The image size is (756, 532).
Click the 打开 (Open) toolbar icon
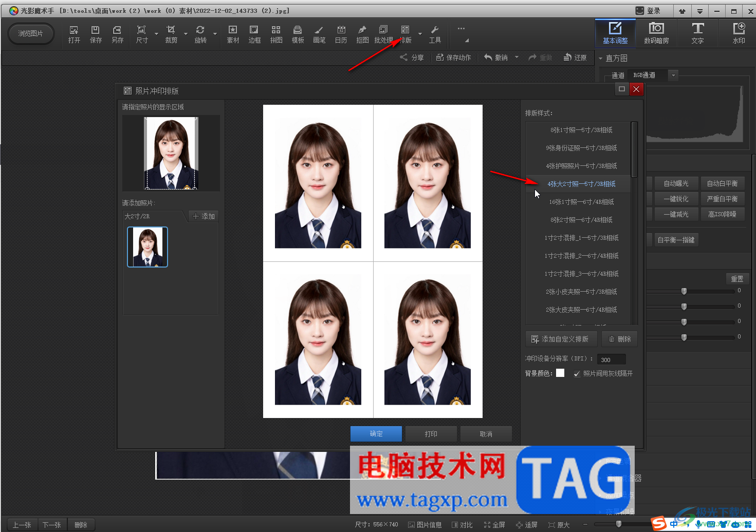point(74,34)
